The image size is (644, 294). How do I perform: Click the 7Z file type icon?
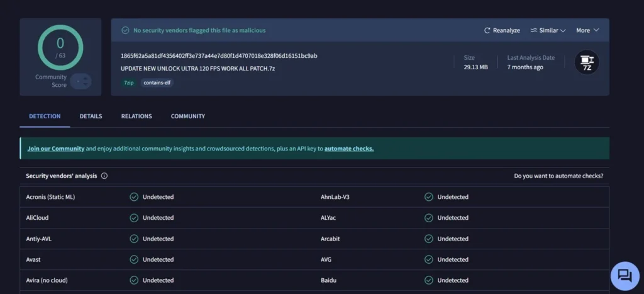click(x=587, y=62)
